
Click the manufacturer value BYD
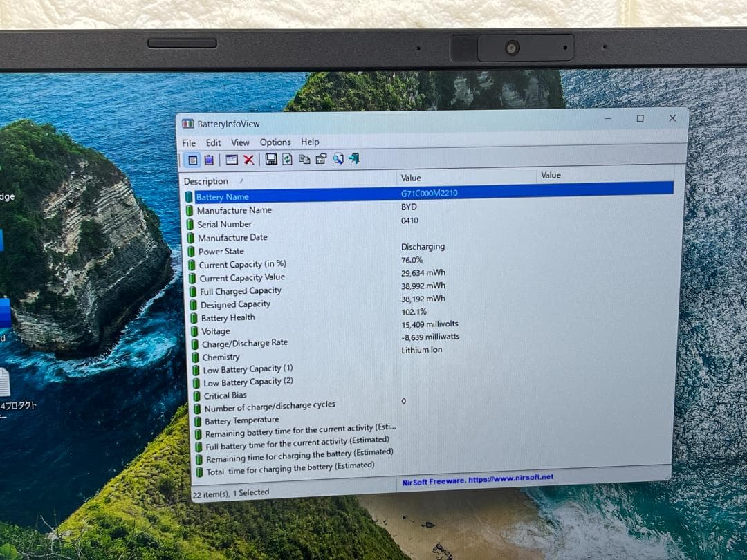tap(409, 207)
